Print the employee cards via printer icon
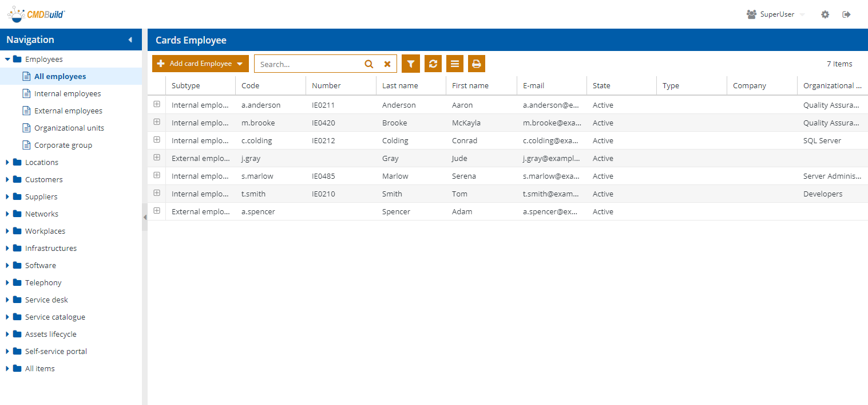868x405 pixels. click(476, 64)
